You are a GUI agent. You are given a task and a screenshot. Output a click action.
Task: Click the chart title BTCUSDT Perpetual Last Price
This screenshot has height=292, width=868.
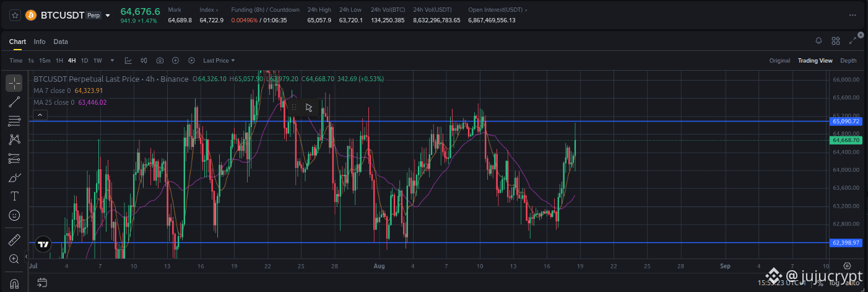(x=87, y=79)
